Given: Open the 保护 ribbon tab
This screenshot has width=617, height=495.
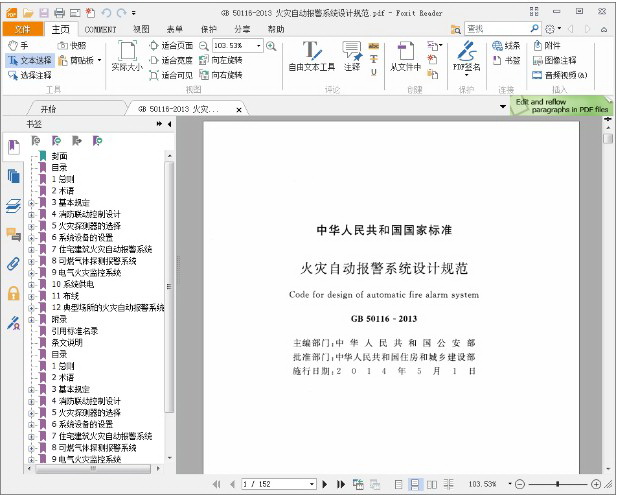Looking at the screenshot, I should 208,30.
